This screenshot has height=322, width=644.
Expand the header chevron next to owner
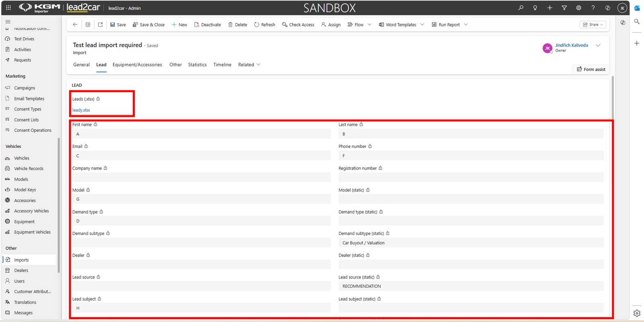(x=598, y=45)
